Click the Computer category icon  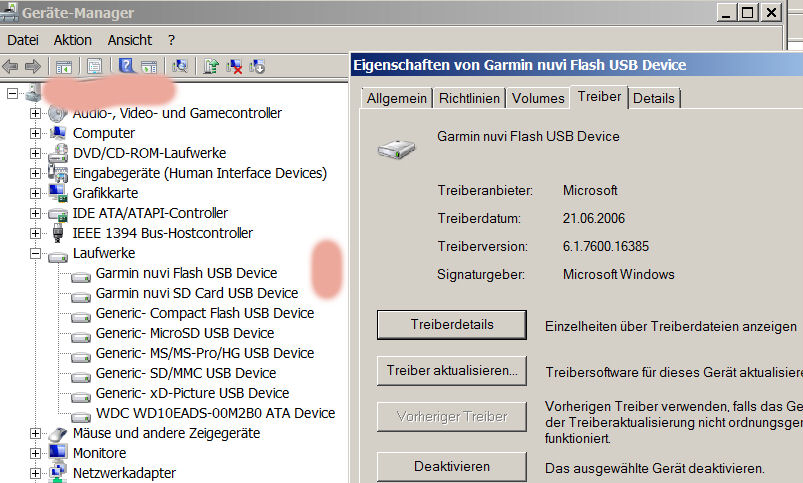pos(58,133)
